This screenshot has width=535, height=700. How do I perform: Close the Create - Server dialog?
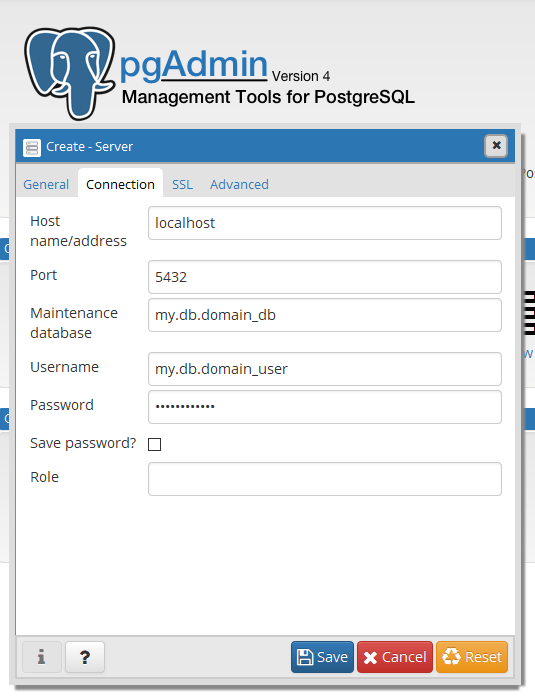(x=496, y=146)
